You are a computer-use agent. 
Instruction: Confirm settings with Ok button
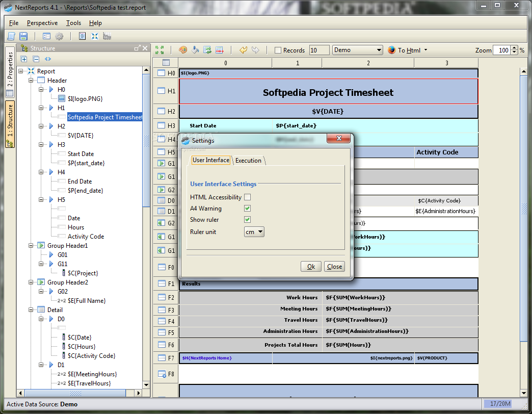coord(311,267)
